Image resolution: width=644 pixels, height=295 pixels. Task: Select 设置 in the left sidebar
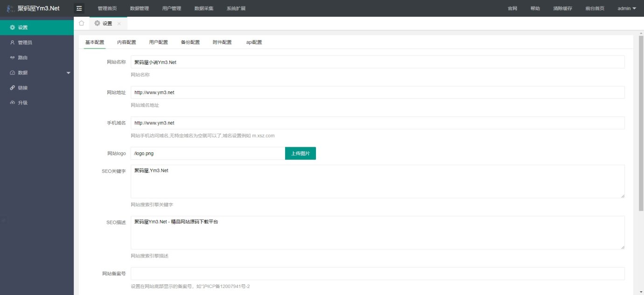pyautogui.click(x=22, y=27)
